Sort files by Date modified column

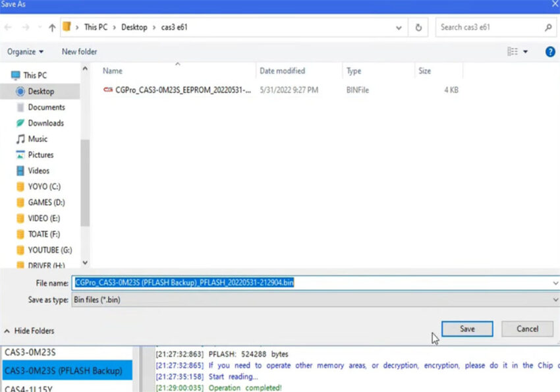point(282,70)
